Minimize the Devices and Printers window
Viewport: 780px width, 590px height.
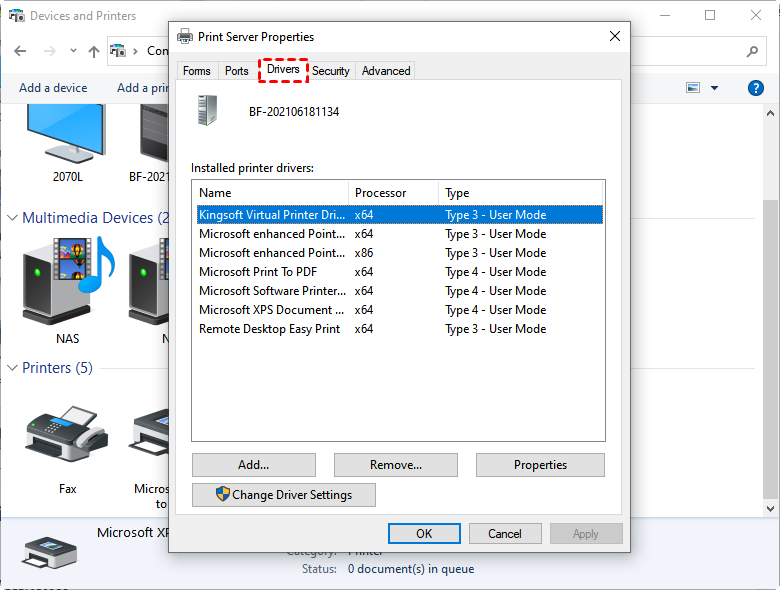[665, 15]
